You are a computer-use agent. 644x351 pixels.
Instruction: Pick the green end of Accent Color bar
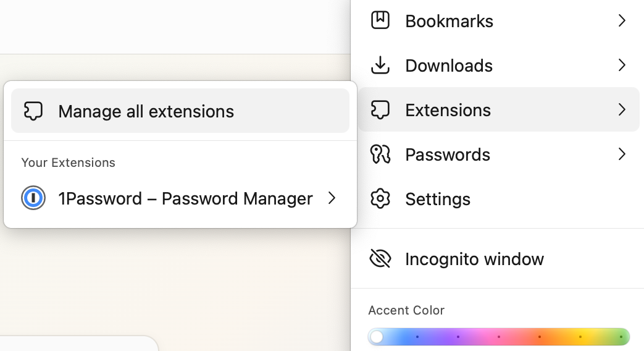coord(621,337)
